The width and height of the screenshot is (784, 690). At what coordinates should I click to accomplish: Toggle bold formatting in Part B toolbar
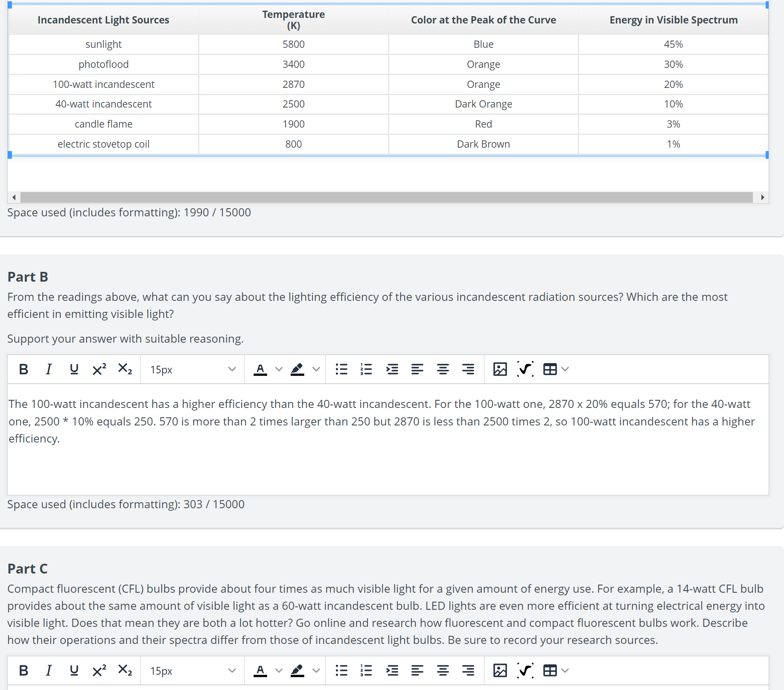tap(23, 369)
